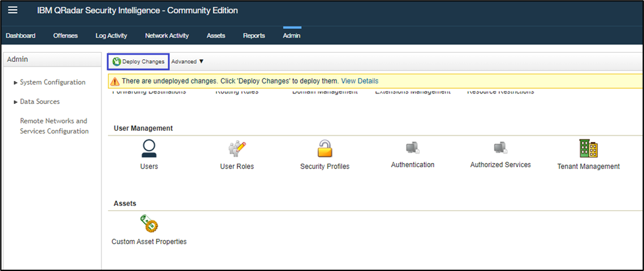Click the Authentication icon

(412, 147)
